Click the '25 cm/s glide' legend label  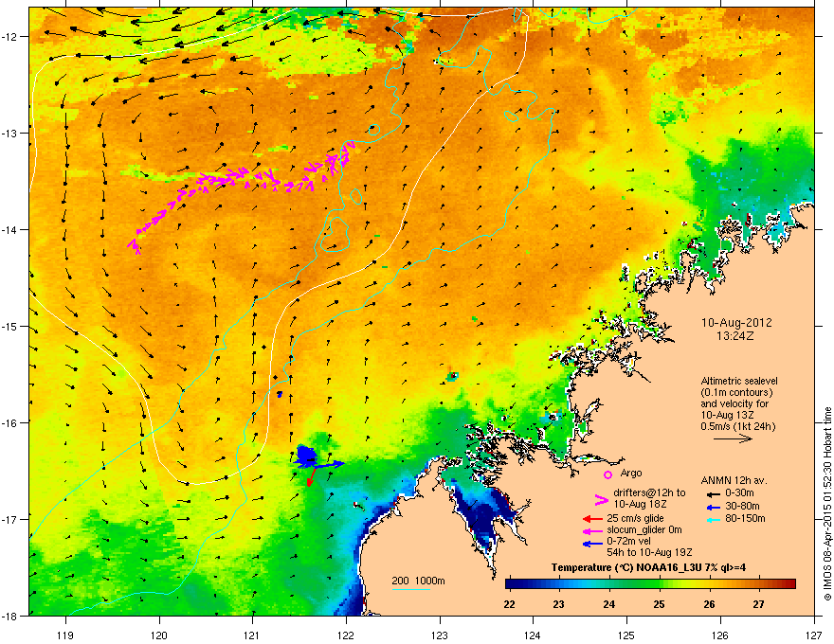(x=635, y=518)
